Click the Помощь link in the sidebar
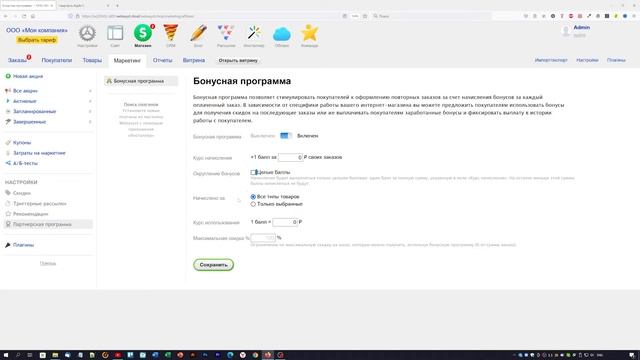640x360 pixels. [x=48, y=263]
